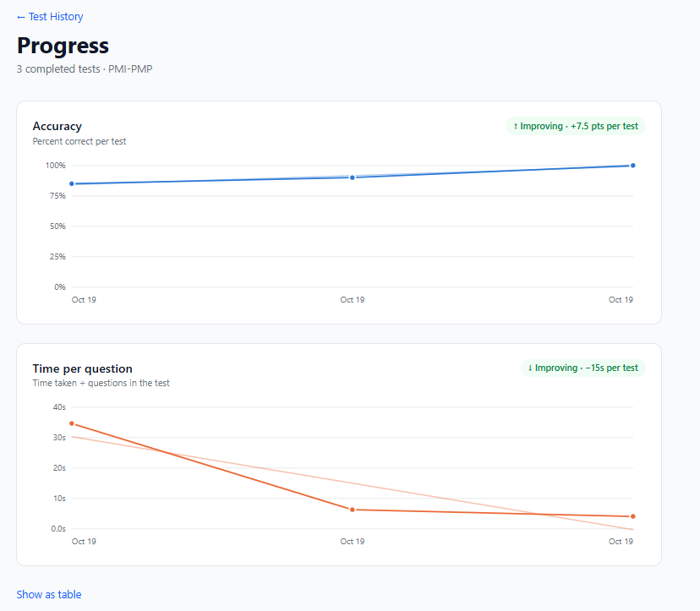The width and height of the screenshot is (700, 611).
Task: Click the Progress page heading
Action: [x=63, y=46]
